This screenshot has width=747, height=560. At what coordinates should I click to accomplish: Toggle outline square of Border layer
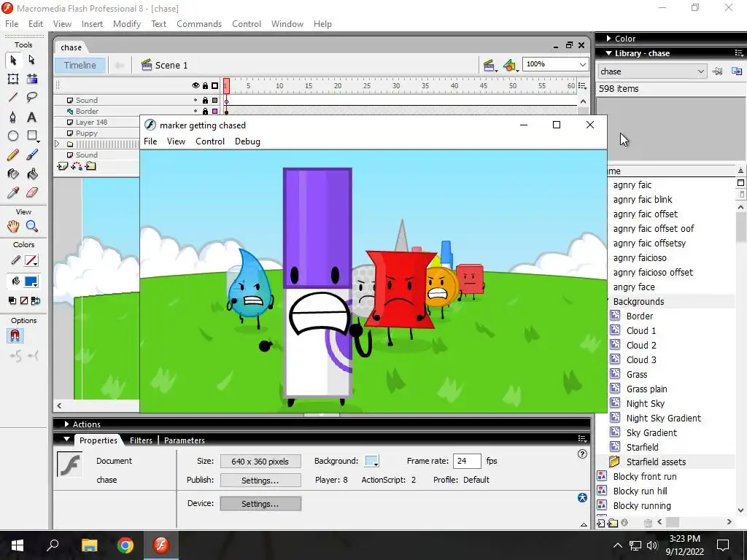(215, 112)
